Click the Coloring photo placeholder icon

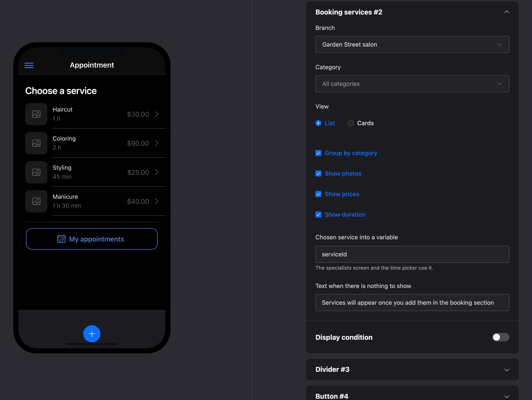tap(36, 143)
